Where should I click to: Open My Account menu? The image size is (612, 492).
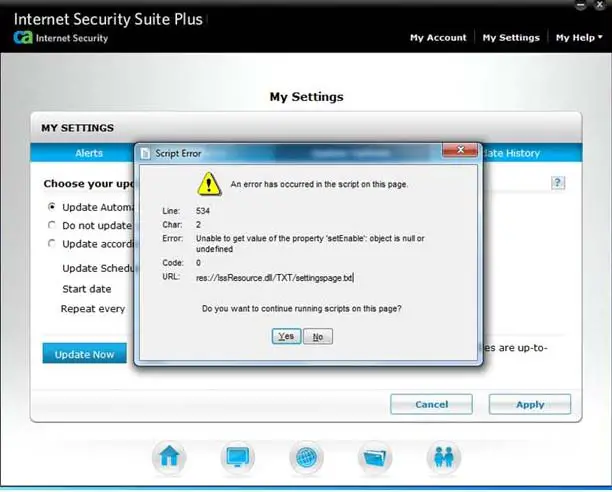(x=438, y=37)
